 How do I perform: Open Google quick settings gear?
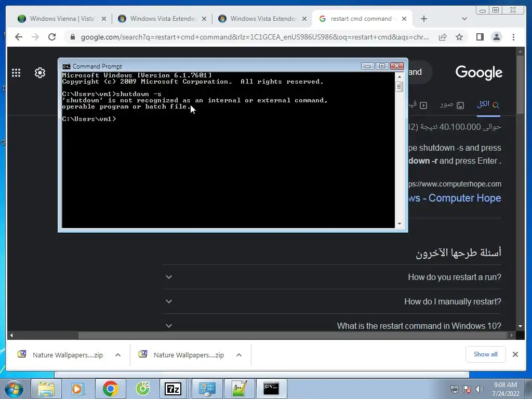(x=40, y=73)
